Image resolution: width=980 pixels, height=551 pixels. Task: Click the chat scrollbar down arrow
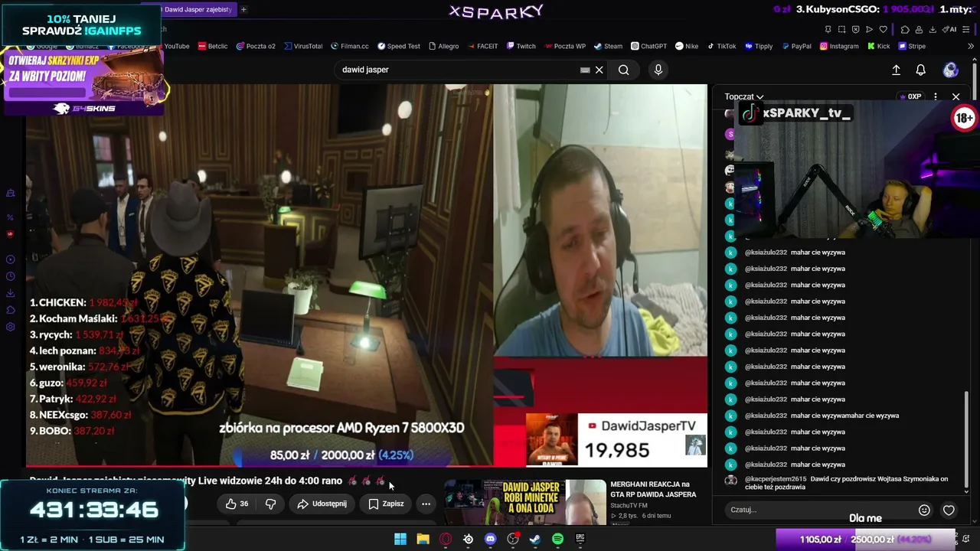point(966,491)
